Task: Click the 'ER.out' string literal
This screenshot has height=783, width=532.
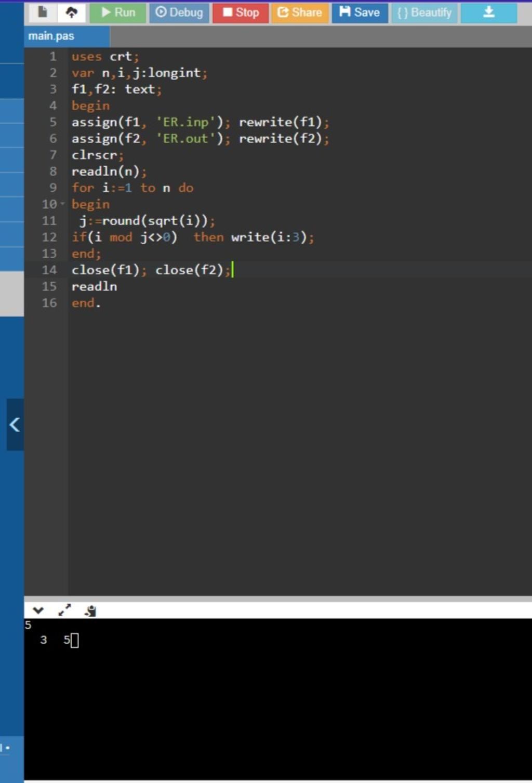Action: 185,139
